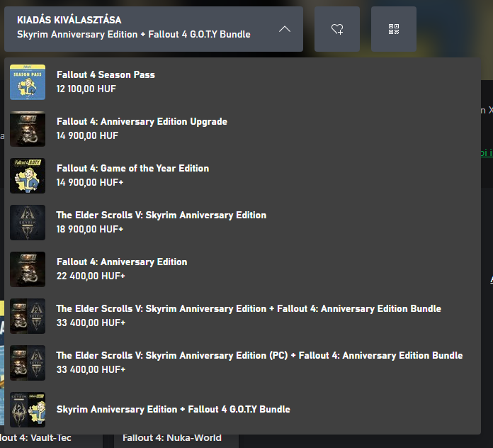This screenshot has height=448, width=493.
Task: Open the Fallout 4: Nuka-World add-on card
Action: tap(172, 438)
